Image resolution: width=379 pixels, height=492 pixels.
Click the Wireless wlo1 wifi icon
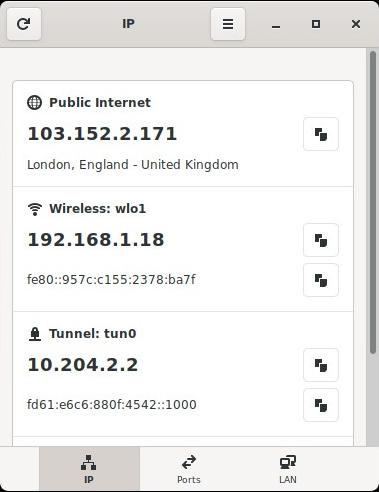pos(35,209)
